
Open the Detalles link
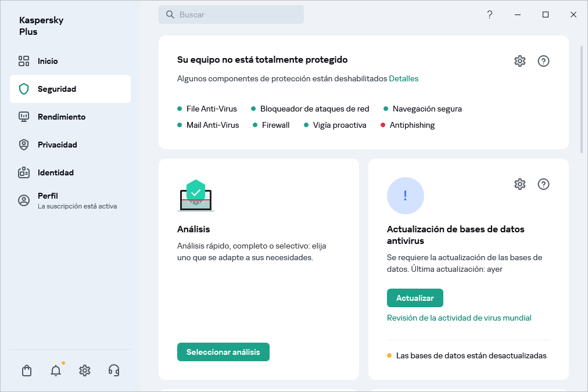pyautogui.click(x=403, y=78)
